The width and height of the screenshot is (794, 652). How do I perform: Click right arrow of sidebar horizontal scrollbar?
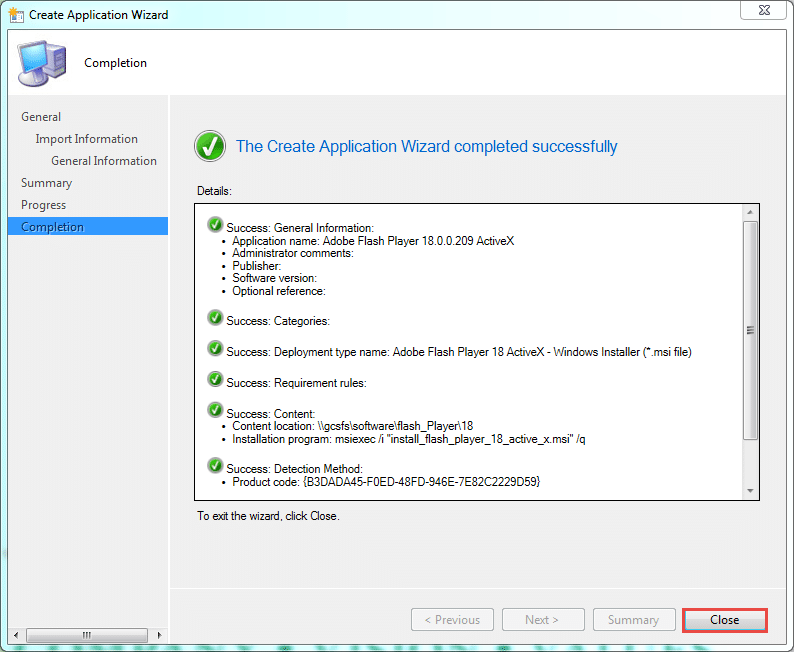(x=159, y=635)
